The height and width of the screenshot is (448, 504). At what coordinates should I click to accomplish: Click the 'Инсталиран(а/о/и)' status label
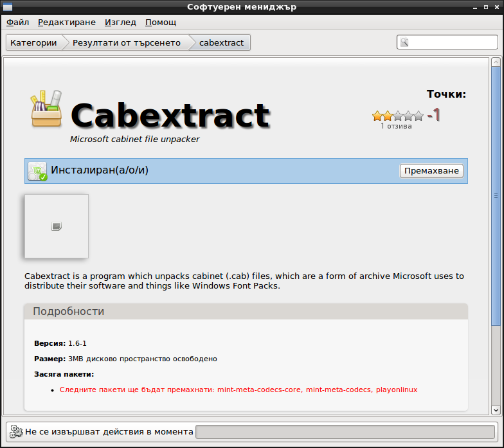point(100,170)
